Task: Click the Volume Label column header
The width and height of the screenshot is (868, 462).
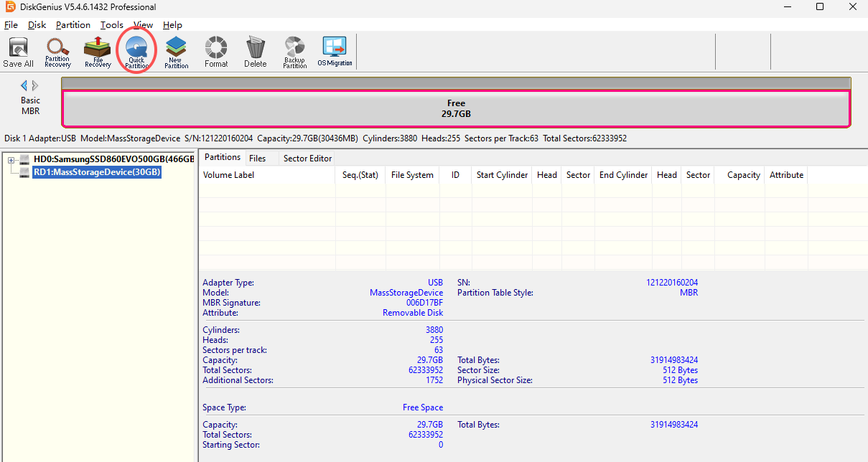Action: pos(228,175)
